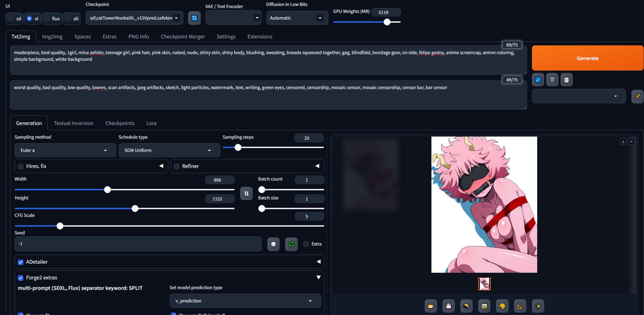Open the edit styles pencil icon
Viewport: 644px width, 315px height.
tap(637, 96)
